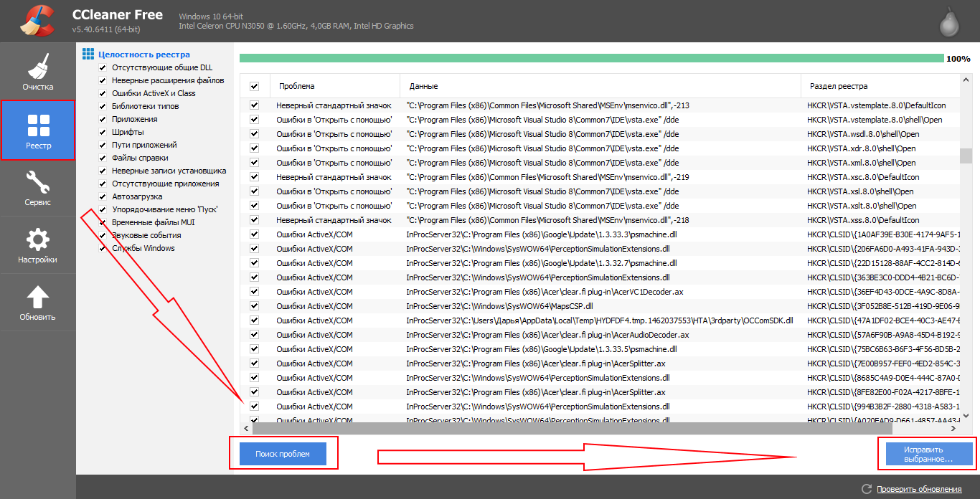Open the Сервис tools section

pos(37,187)
